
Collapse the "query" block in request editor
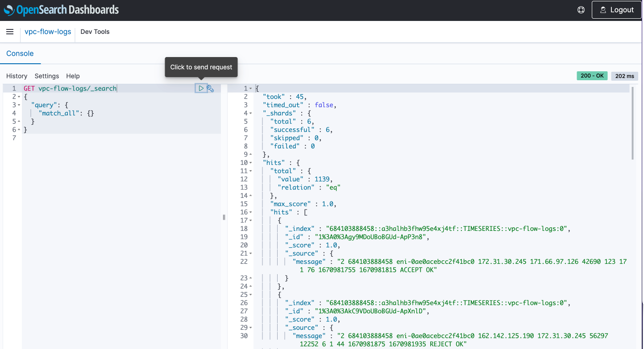click(19, 105)
